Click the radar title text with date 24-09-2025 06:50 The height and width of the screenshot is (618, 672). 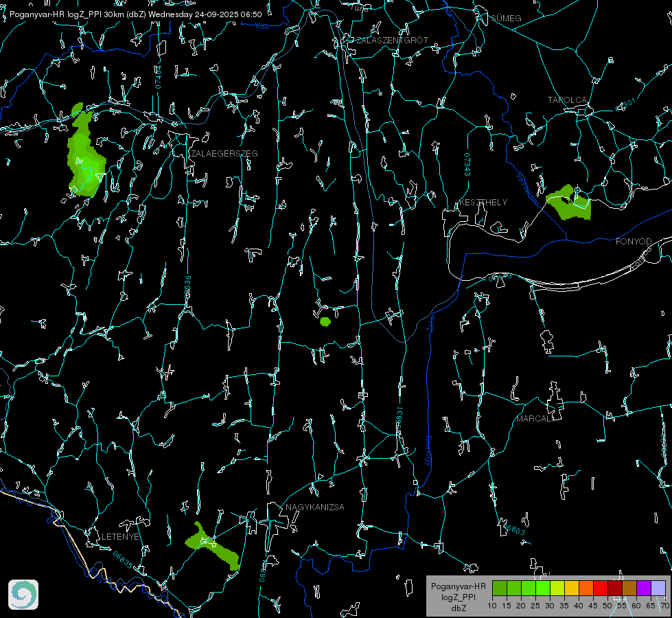pyautogui.click(x=135, y=14)
